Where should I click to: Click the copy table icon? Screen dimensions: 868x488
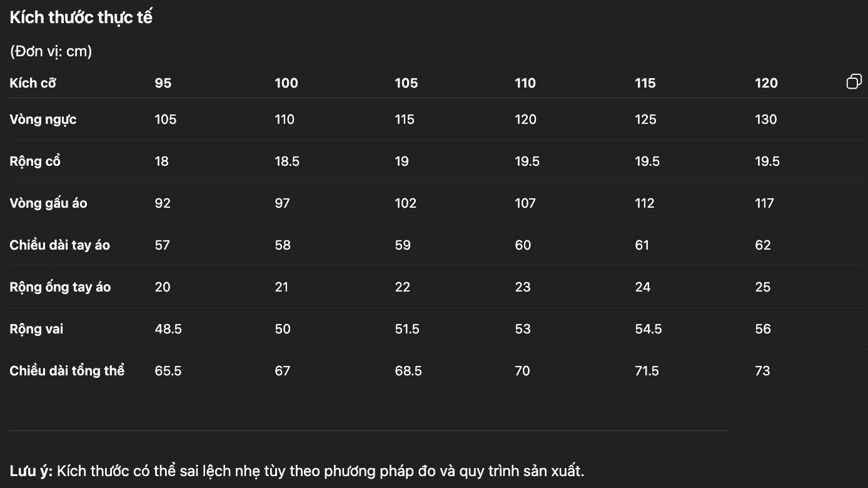tap(854, 82)
